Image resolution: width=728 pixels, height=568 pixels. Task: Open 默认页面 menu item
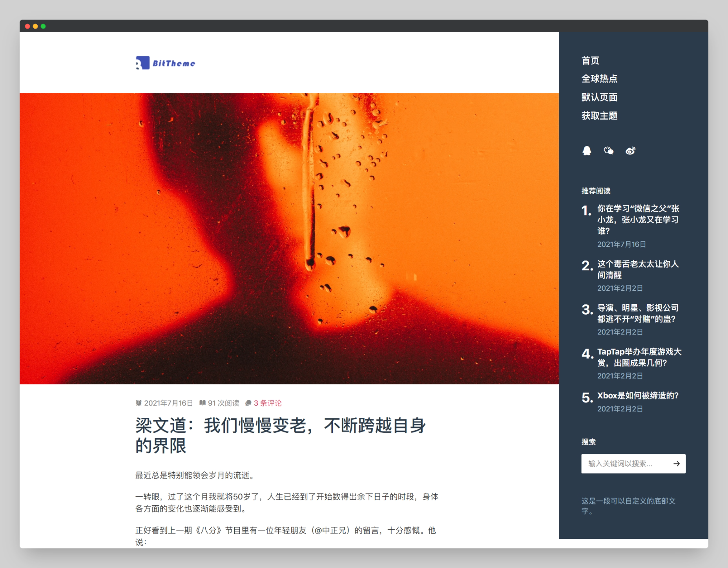[x=599, y=97]
